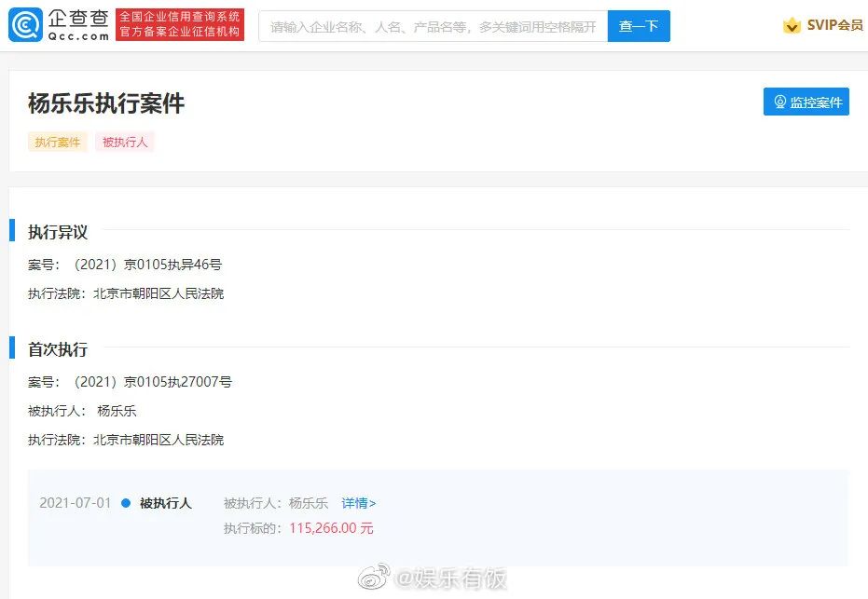Image resolution: width=868 pixels, height=599 pixels.
Task: Click the date 2021-07-01
Action: point(76,503)
